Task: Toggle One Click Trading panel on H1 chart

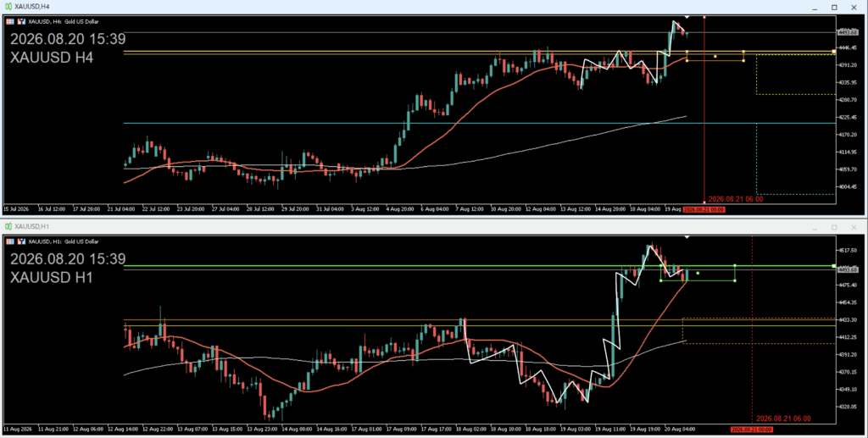Action: pos(10,241)
